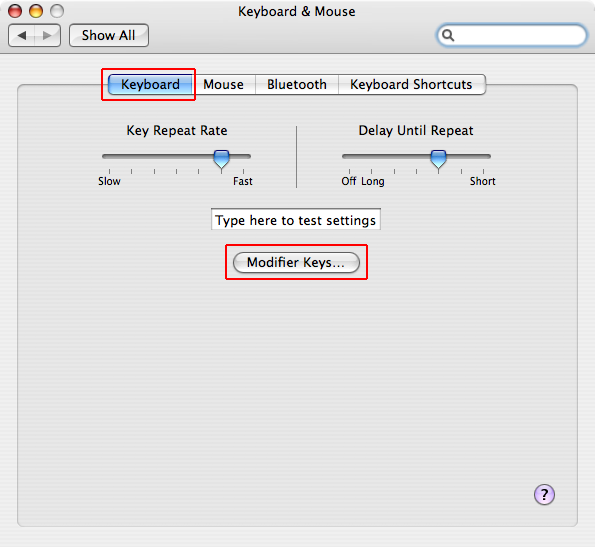Select the Keyboard tab
Screen dimensions: 595x547
tap(150, 84)
